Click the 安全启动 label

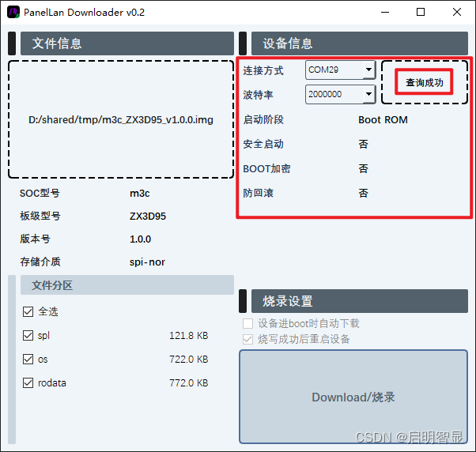click(x=263, y=144)
